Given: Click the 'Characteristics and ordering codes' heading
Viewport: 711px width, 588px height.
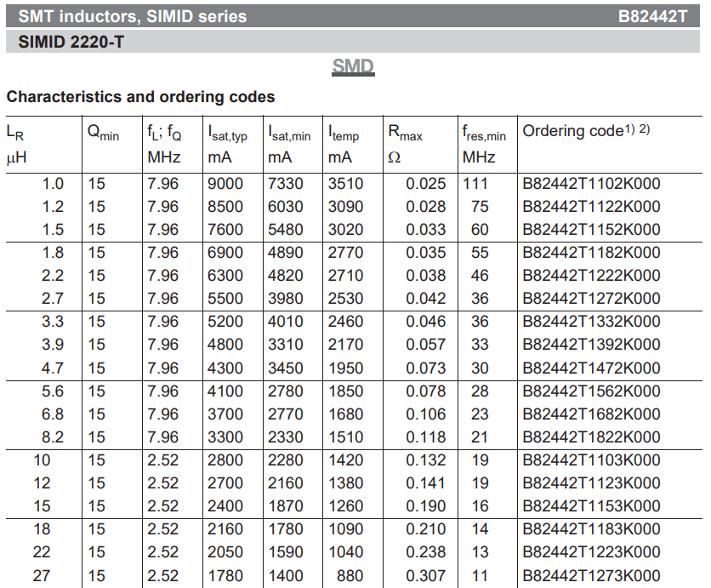Looking at the screenshot, I should (140, 97).
